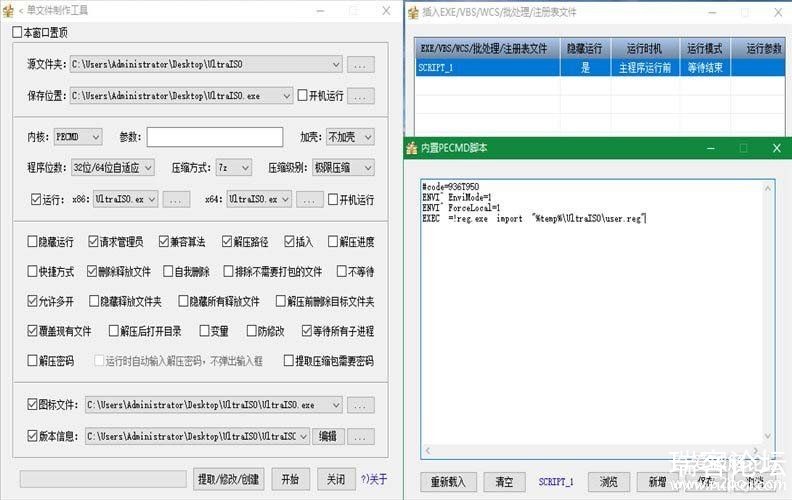Enable the 自我删除 checkbox
Image resolution: width=792 pixels, height=500 pixels.
click(x=167, y=272)
